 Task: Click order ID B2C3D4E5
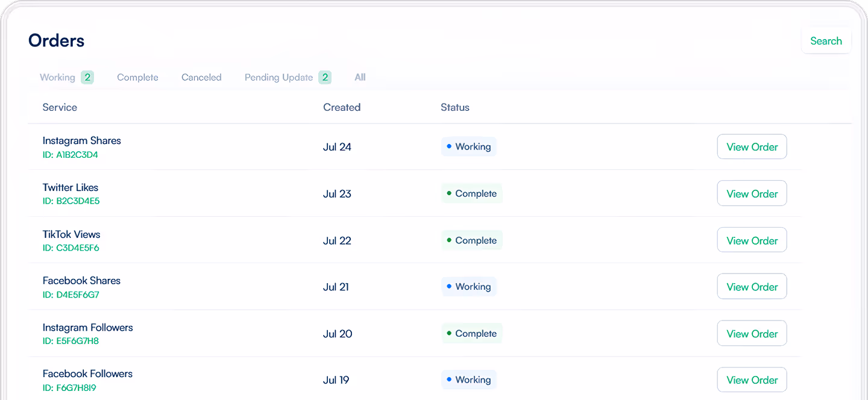(71, 201)
